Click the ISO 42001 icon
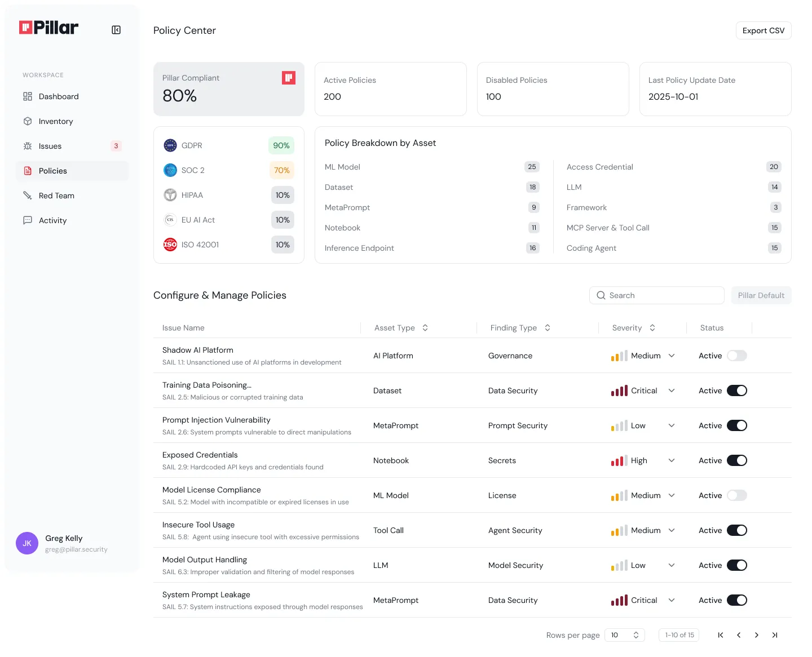The width and height of the screenshot is (812, 657). point(170,245)
